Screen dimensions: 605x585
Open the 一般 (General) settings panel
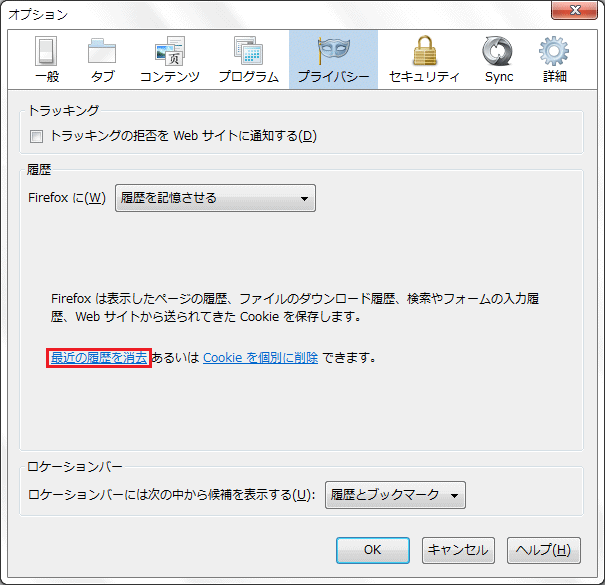46,59
